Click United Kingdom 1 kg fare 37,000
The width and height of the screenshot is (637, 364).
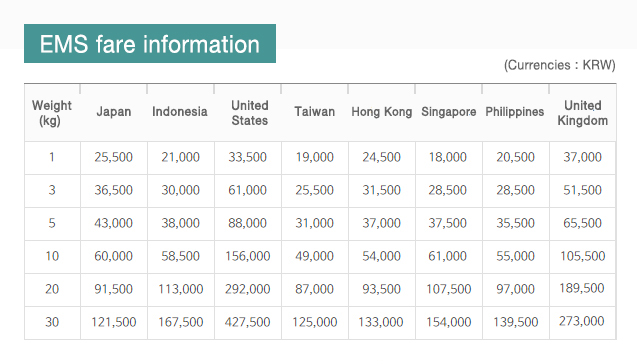pos(582,157)
